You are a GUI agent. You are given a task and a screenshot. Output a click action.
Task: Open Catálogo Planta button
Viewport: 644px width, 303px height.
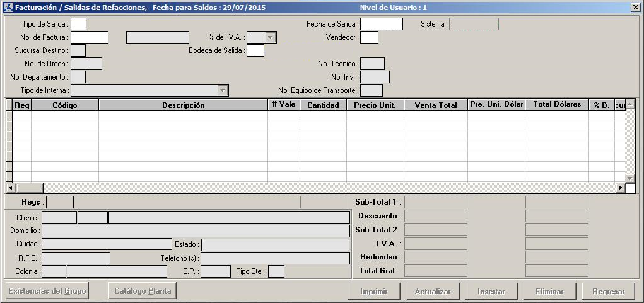142,291
